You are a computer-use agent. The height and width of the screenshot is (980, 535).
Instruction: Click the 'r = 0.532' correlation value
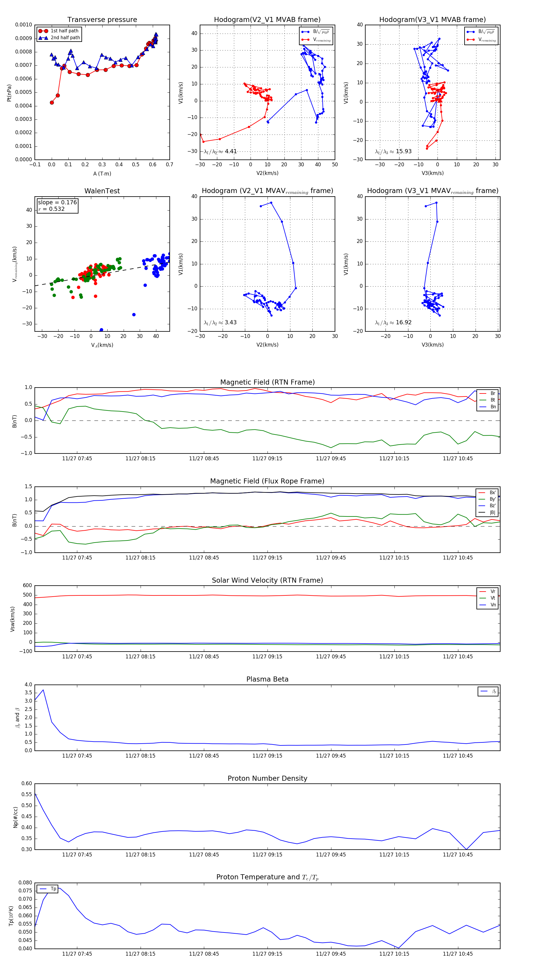[x=51, y=209]
